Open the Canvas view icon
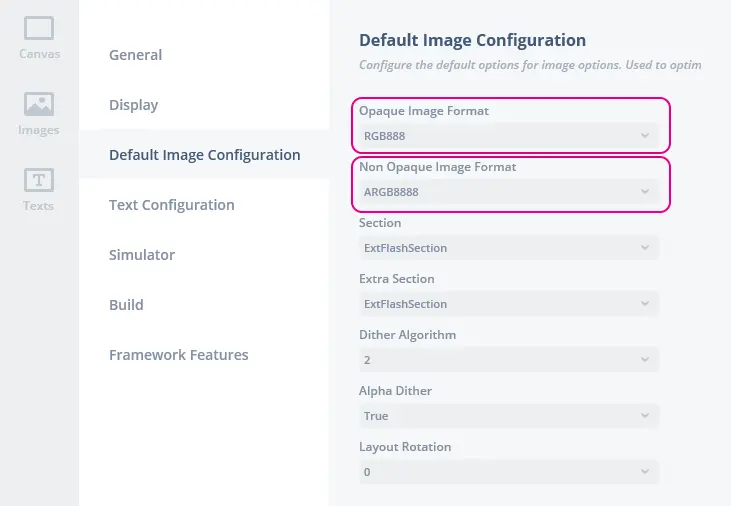The width and height of the screenshot is (731, 506). tap(39, 37)
